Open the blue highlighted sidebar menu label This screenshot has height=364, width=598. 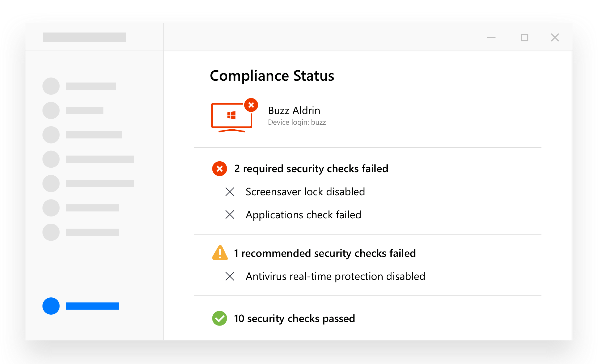(93, 306)
